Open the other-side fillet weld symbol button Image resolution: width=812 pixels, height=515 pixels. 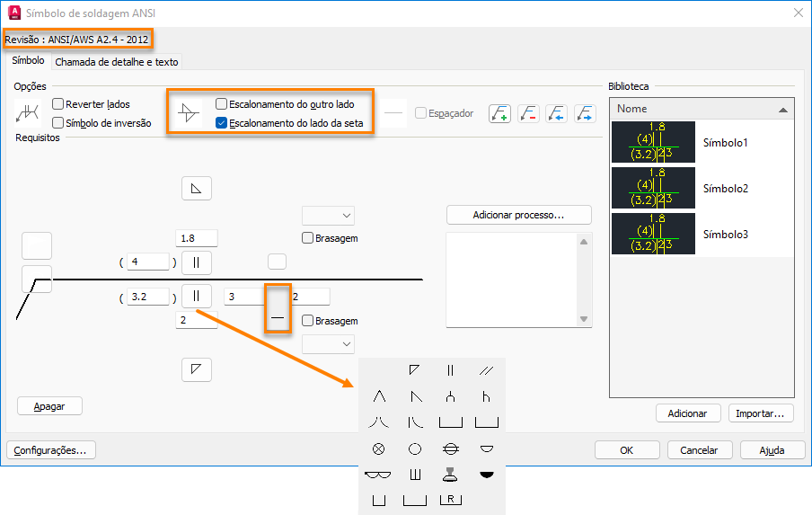(x=197, y=189)
